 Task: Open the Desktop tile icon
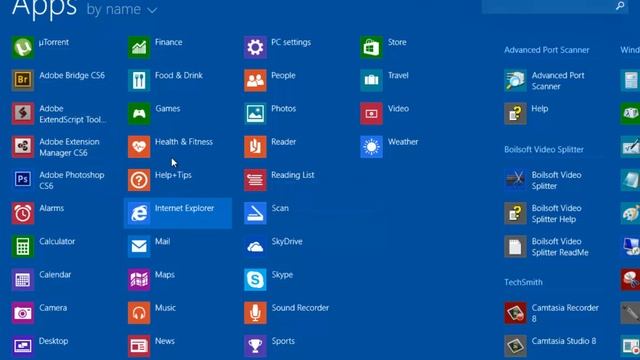pyautogui.click(x=22, y=346)
